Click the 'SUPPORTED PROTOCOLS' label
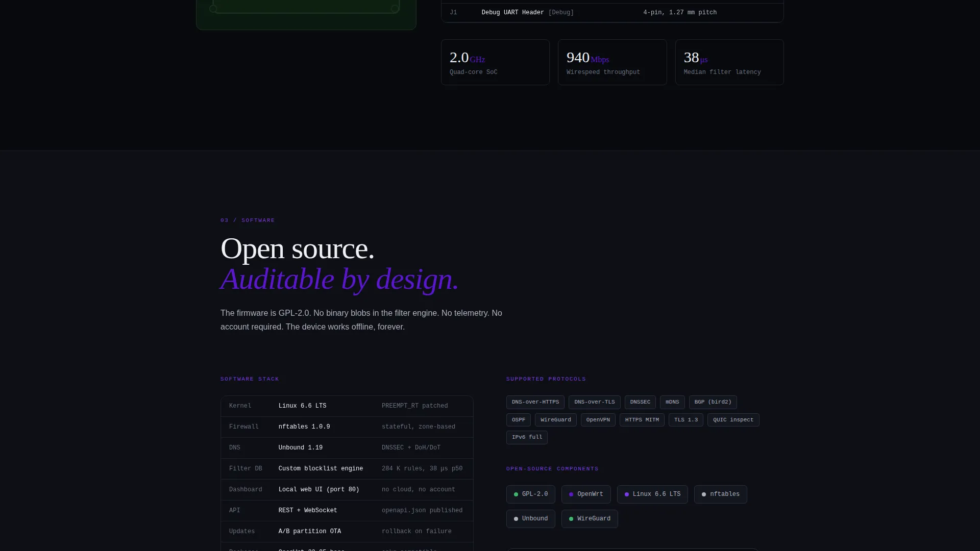980x551 pixels. [546, 379]
